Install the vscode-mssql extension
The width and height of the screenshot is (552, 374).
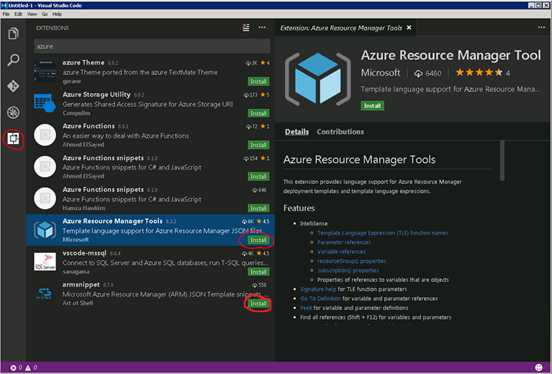(258, 272)
